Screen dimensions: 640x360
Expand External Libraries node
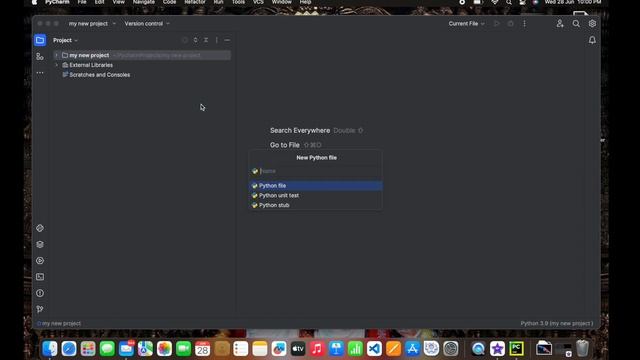56,65
